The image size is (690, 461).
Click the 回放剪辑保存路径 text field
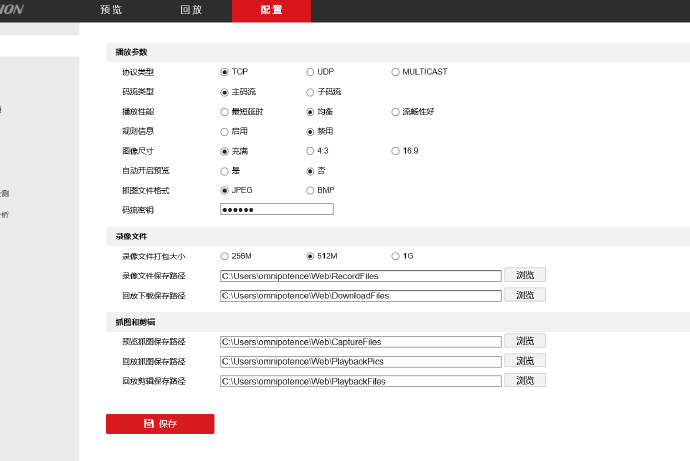360,381
